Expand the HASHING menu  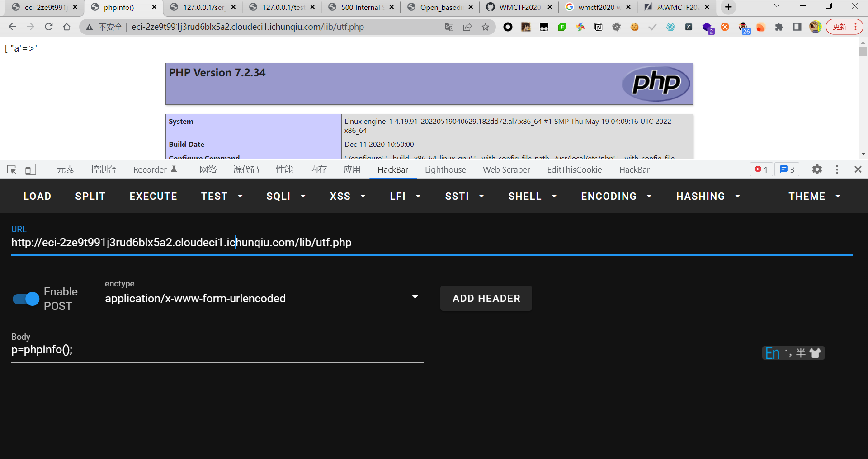(708, 196)
